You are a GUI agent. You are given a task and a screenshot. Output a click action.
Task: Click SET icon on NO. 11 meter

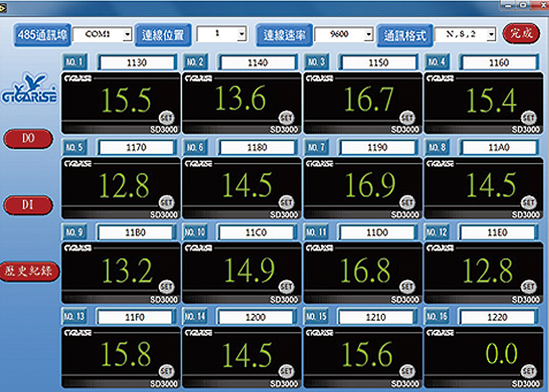(x=407, y=287)
